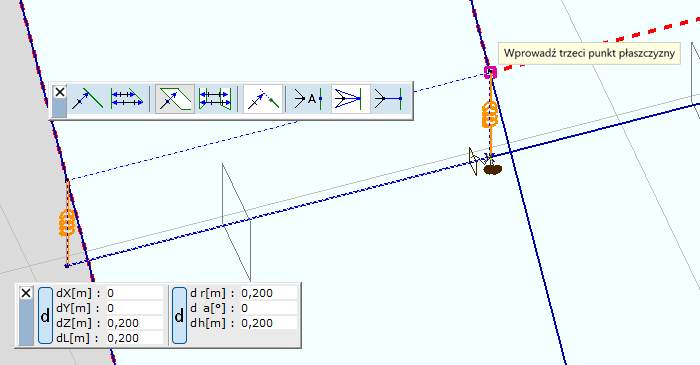700x365 pixels.
Task: Click the dZ[m] field showing 0,200
Action: (134, 323)
